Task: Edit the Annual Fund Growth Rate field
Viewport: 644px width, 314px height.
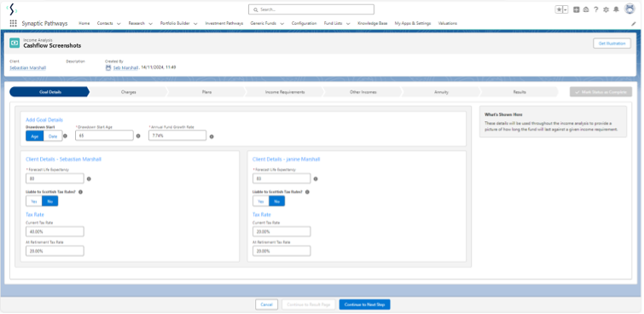Action: point(177,135)
